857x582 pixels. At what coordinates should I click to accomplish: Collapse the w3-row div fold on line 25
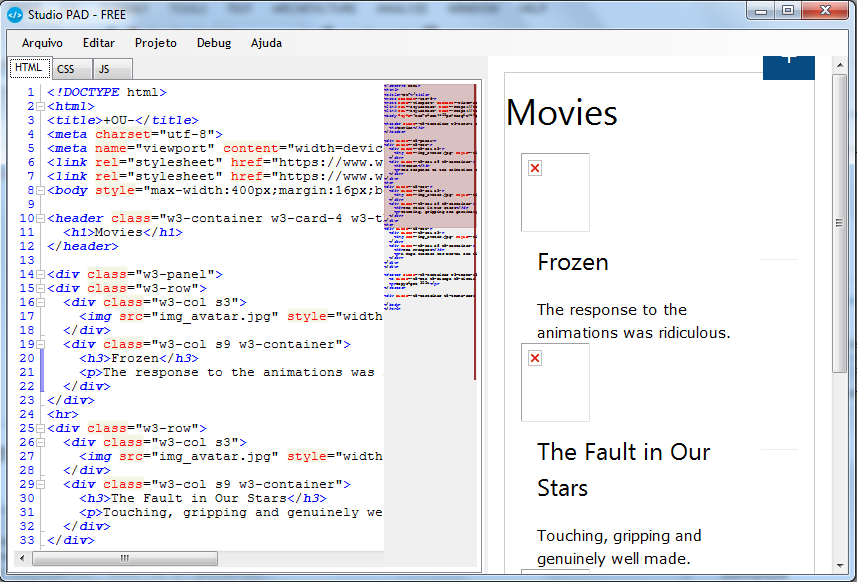tap(40, 428)
